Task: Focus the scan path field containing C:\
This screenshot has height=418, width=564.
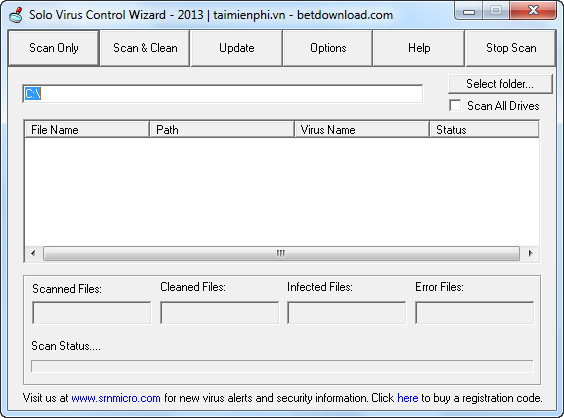Action: coord(223,94)
